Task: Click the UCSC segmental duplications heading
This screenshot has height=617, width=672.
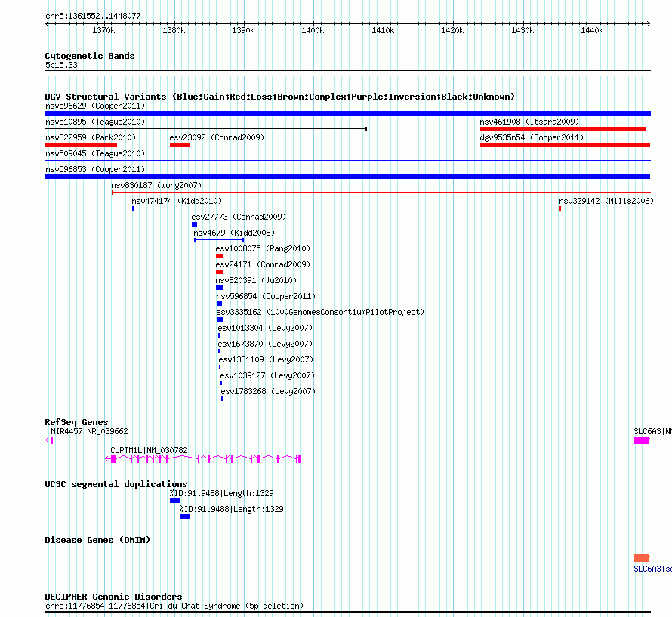Action: 116,484
